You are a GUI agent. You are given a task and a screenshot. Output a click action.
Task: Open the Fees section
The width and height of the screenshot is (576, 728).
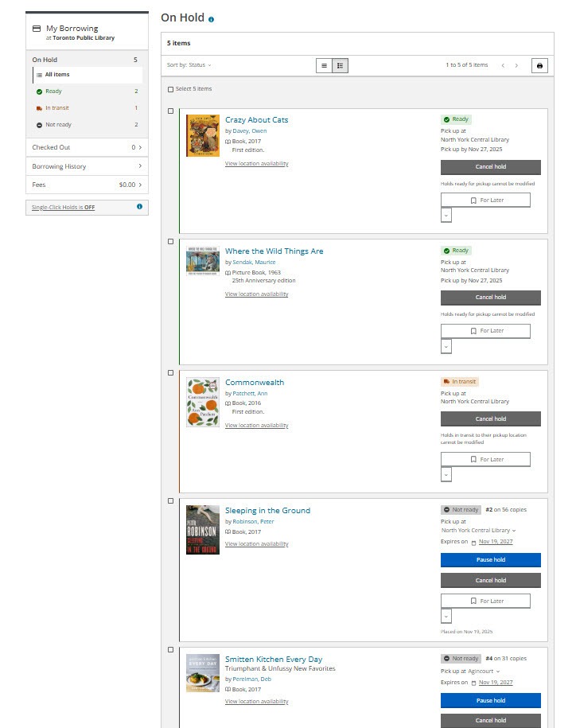point(87,185)
